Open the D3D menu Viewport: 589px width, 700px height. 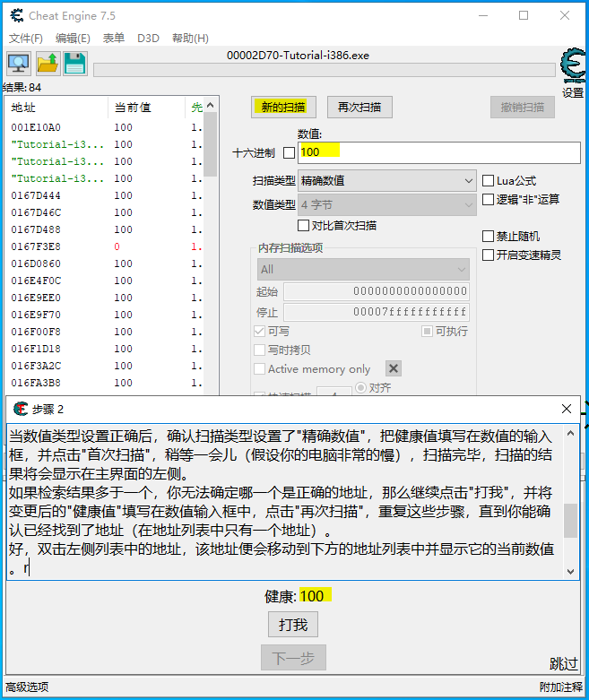(x=148, y=39)
